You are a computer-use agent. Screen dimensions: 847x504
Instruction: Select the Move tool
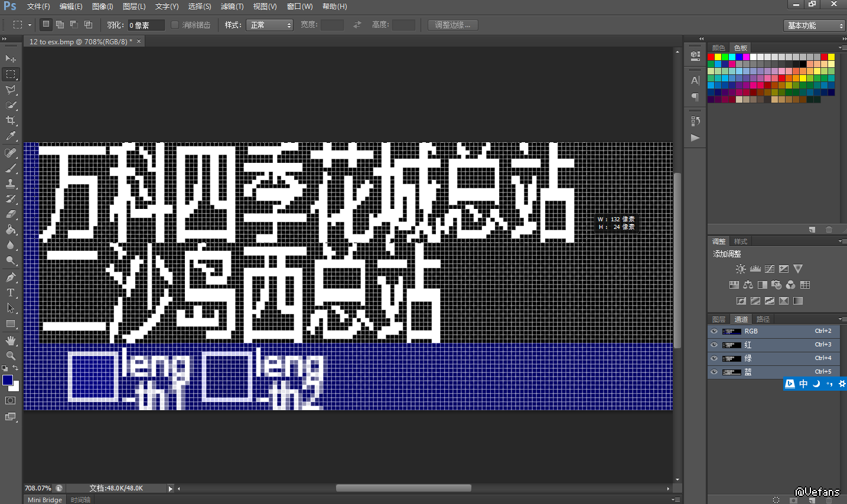point(11,58)
